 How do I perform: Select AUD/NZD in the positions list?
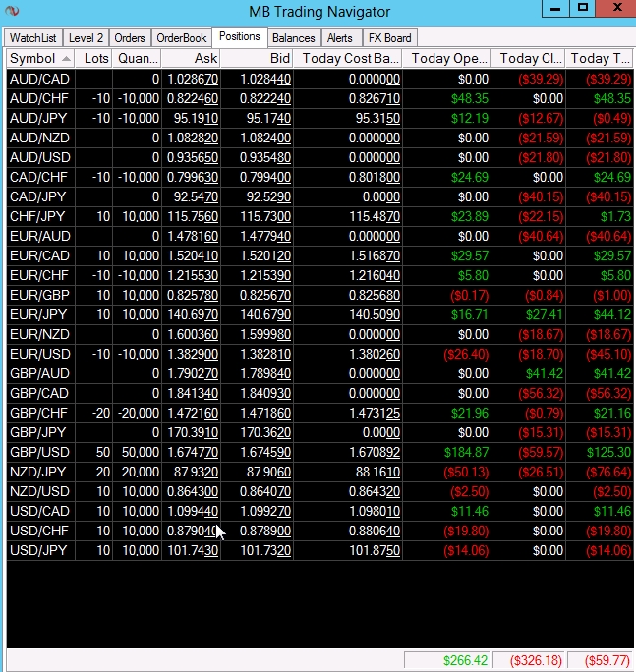click(40, 138)
